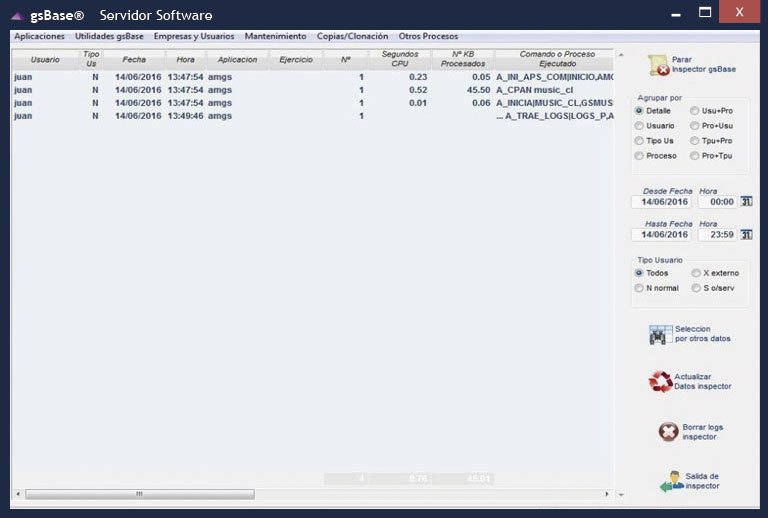Select X externo user type
Screen dimensions: 768x518
tap(696, 273)
